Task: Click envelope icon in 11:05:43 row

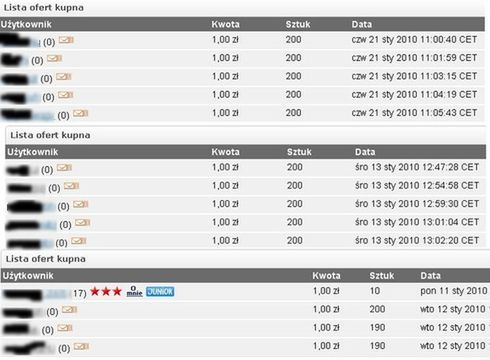Action: 80,113
